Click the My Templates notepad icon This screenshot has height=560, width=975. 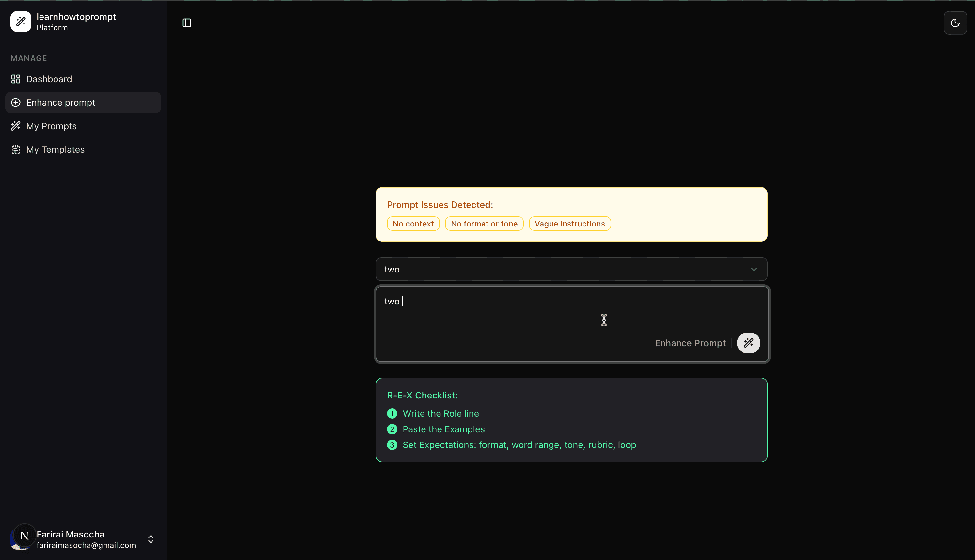click(16, 149)
